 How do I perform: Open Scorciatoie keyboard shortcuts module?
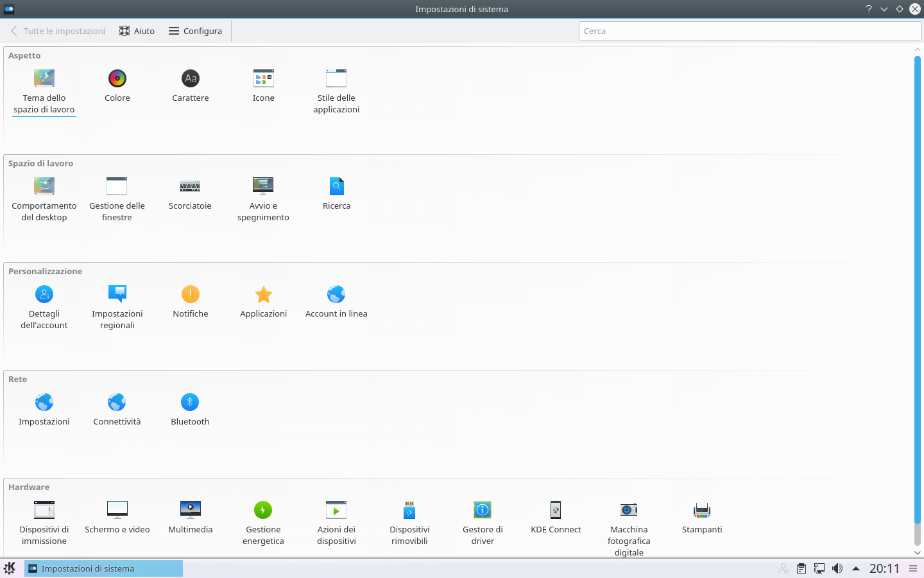(x=190, y=187)
